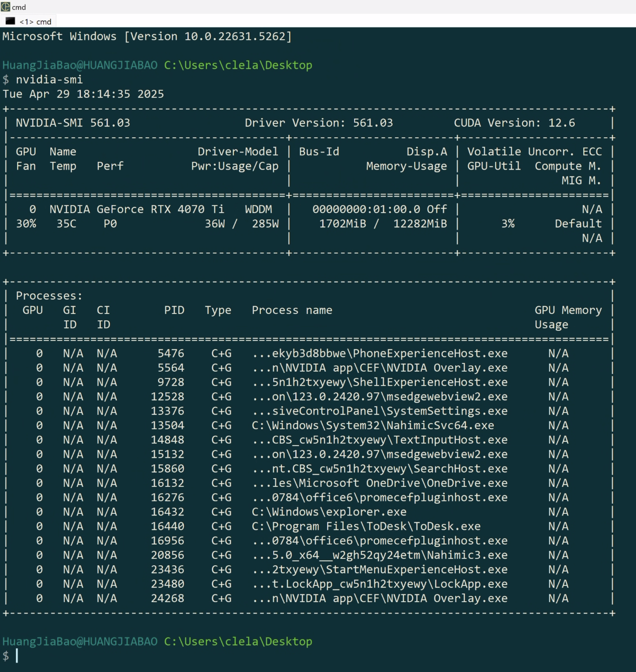The height and width of the screenshot is (672, 636).
Task: Click the 'Processes:' heading
Action: click(49, 296)
